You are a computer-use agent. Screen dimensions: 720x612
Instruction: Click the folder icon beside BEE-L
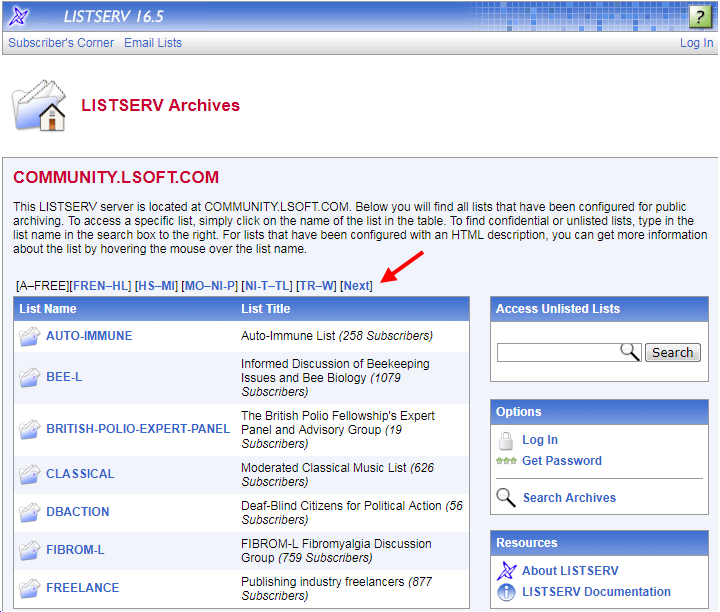30,377
